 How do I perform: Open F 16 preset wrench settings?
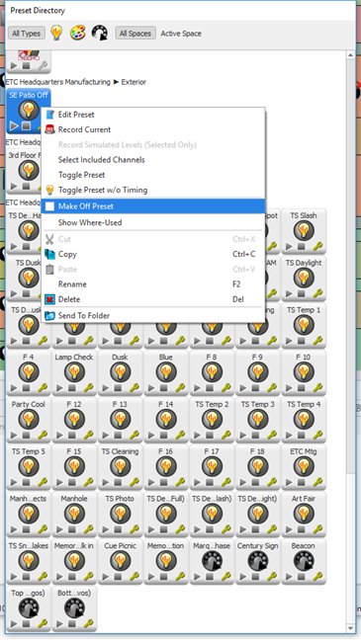click(x=180, y=483)
